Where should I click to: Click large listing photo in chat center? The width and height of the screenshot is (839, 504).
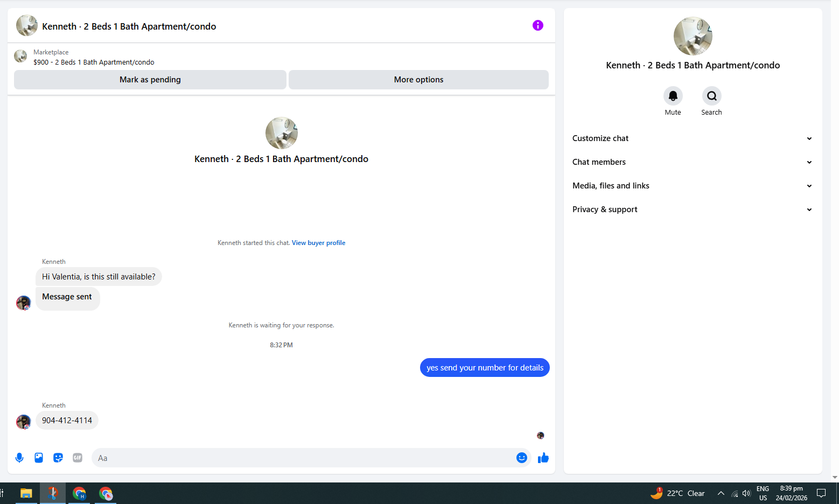point(282,133)
